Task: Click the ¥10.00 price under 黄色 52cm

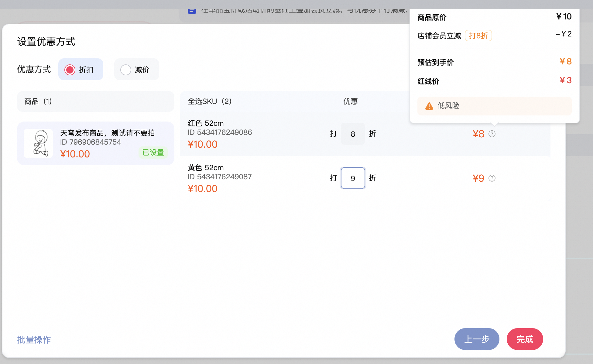Action: coord(203,188)
